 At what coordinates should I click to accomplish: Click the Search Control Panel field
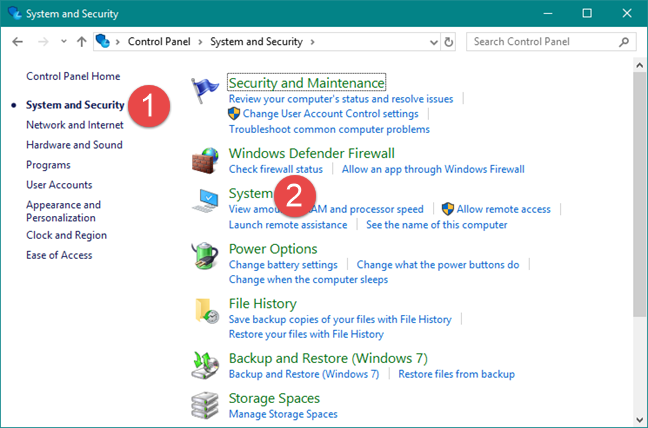[551, 42]
